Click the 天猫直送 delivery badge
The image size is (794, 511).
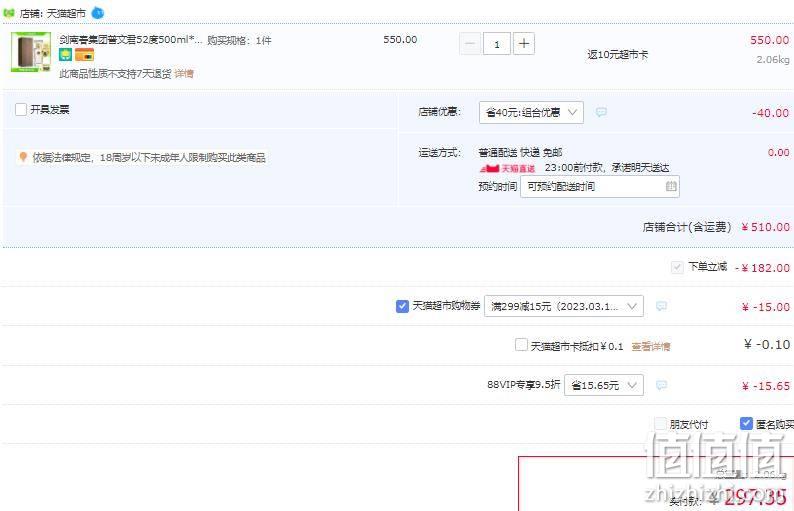507,168
